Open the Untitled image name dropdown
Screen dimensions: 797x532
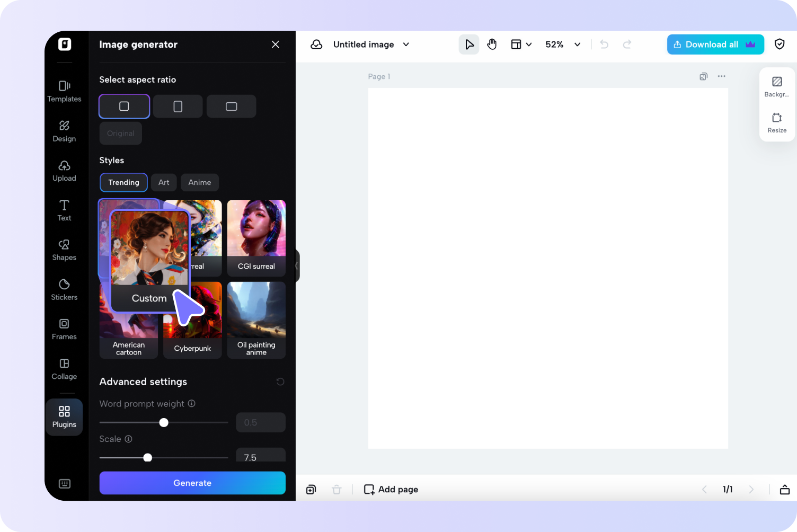(x=406, y=45)
